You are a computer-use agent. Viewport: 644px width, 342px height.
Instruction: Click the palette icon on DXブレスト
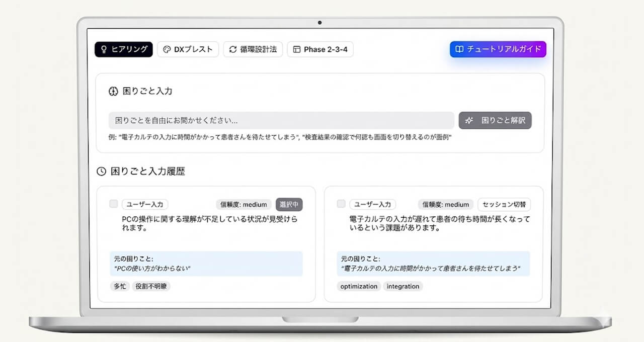166,49
